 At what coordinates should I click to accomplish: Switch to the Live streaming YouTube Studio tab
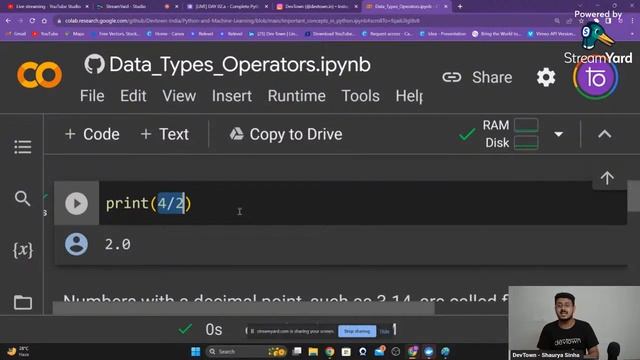48,7
